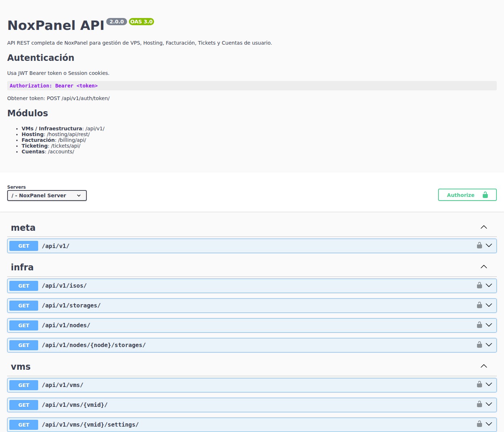Click lock icon on /api/v1/vms/{vmid}/ row
Screen dimensions: 504x432
pos(479,404)
